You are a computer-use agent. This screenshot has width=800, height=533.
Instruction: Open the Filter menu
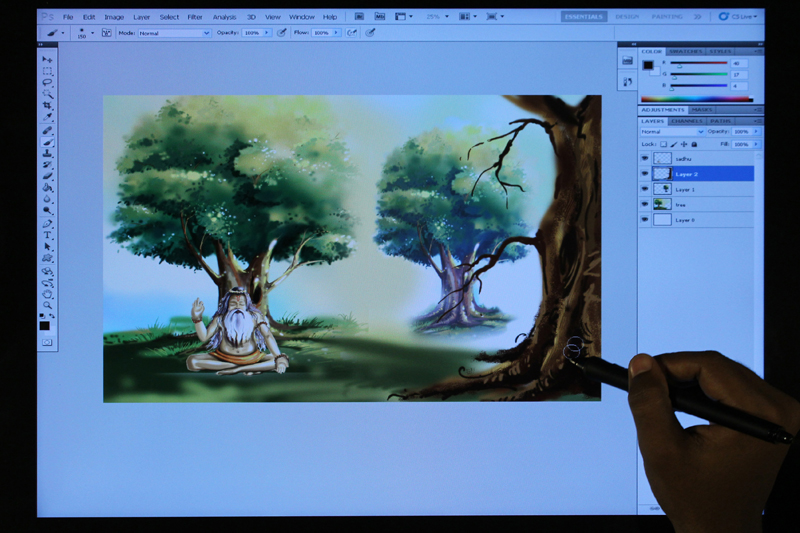(195, 17)
